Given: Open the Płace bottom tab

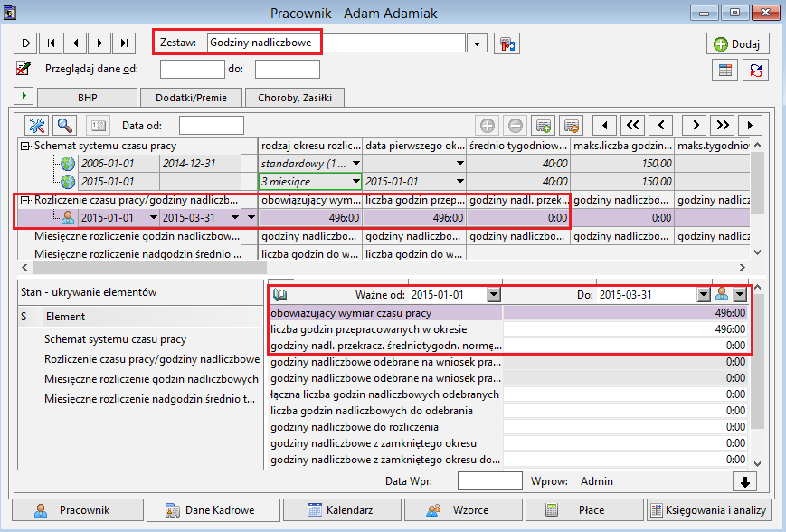Looking at the screenshot, I should [x=584, y=510].
